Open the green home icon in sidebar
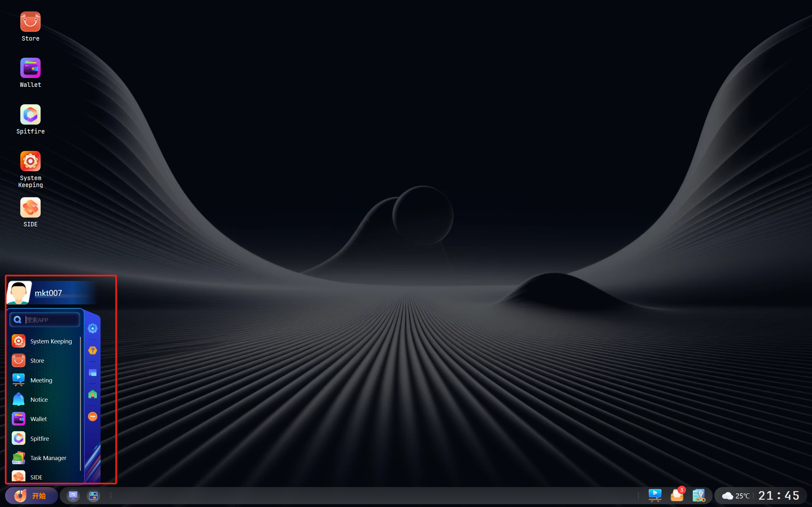Image resolution: width=812 pixels, height=507 pixels. (x=93, y=394)
